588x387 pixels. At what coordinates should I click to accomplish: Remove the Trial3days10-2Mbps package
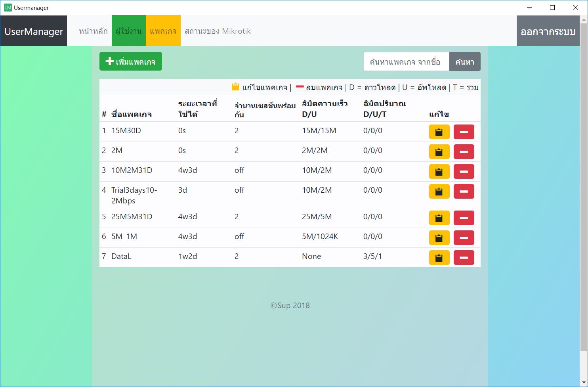(464, 192)
